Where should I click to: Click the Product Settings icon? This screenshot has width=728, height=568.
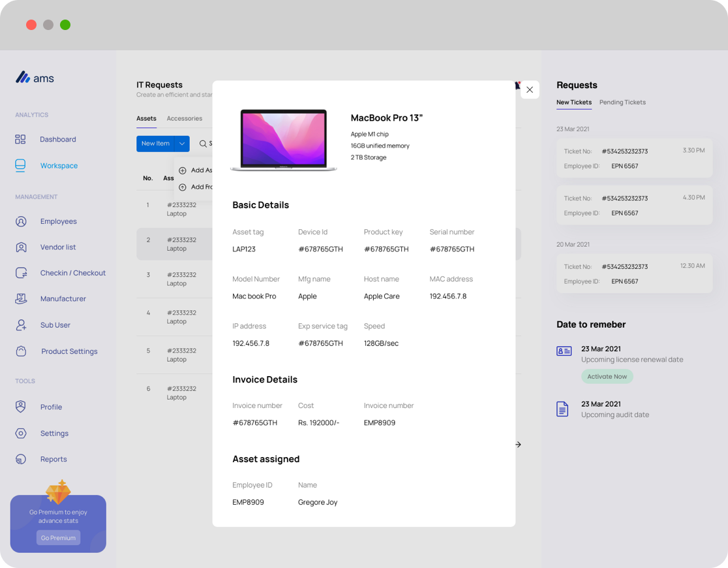pyautogui.click(x=21, y=351)
